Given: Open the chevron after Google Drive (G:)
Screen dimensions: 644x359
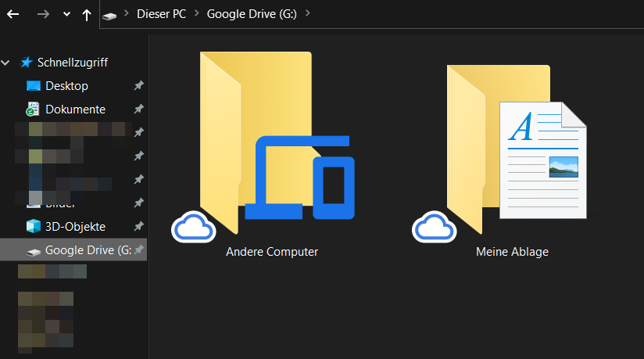Looking at the screenshot, I should point(307,13).
